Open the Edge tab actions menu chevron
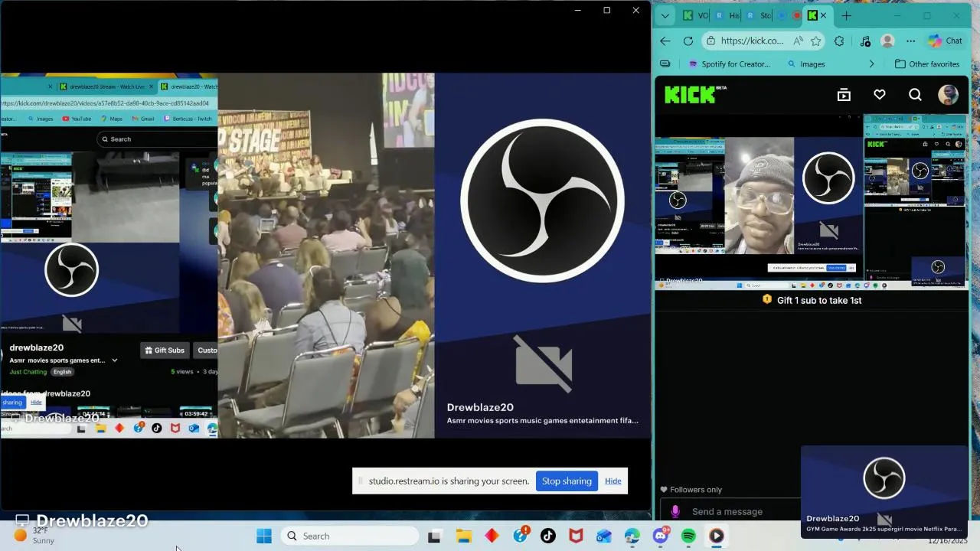The image size is (980, 551). click(665, 15)
